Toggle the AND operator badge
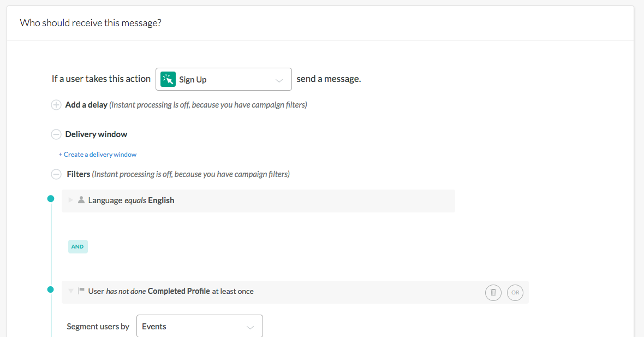The height and width of the screenshot is (337, 644). (x=77, y=246)
